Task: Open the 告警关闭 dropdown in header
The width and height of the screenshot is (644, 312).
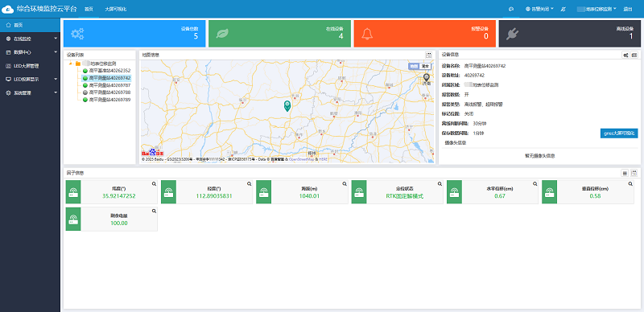Action: coord(539,9)
